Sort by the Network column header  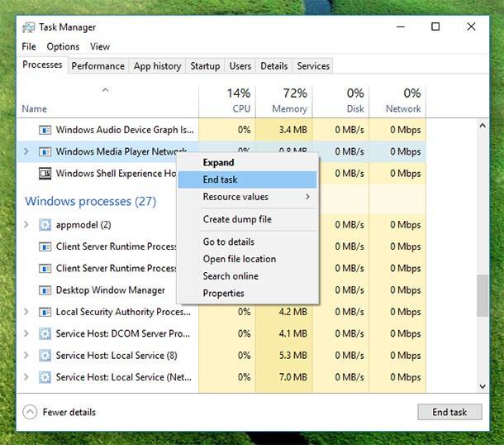tap(398, 102)
